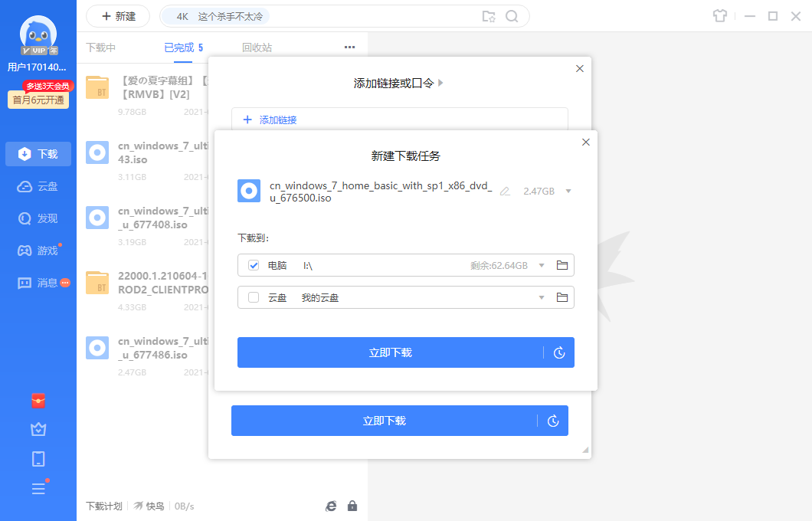
Task: Click the lock icon near bottom right
Action: pyautogui.click(x=352, y=506)
